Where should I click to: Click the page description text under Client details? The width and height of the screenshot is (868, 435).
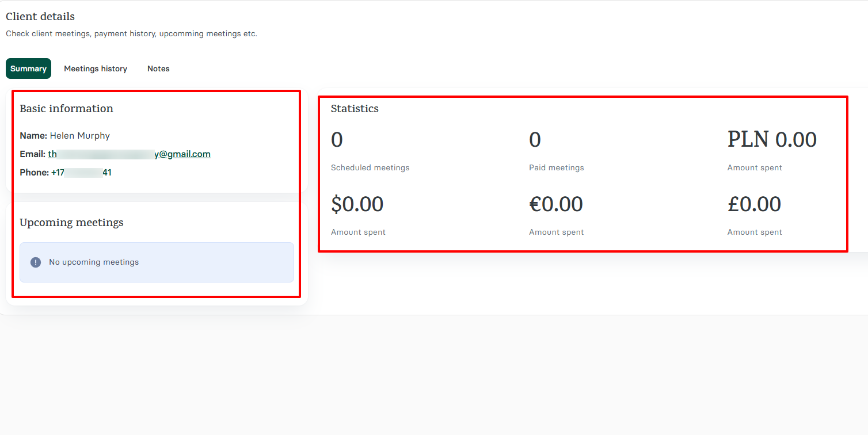coord(131,33)
